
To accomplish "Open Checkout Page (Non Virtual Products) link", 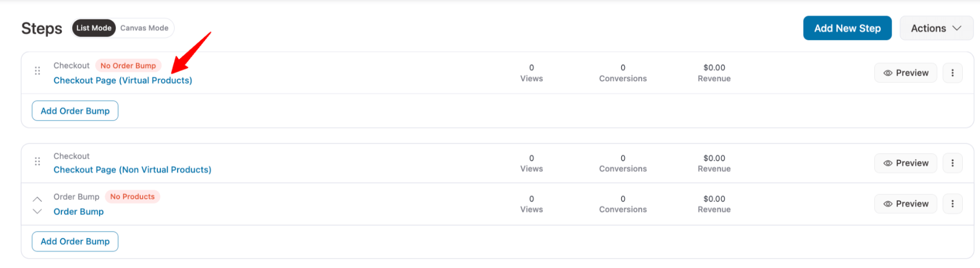I will tap(132, 170).
